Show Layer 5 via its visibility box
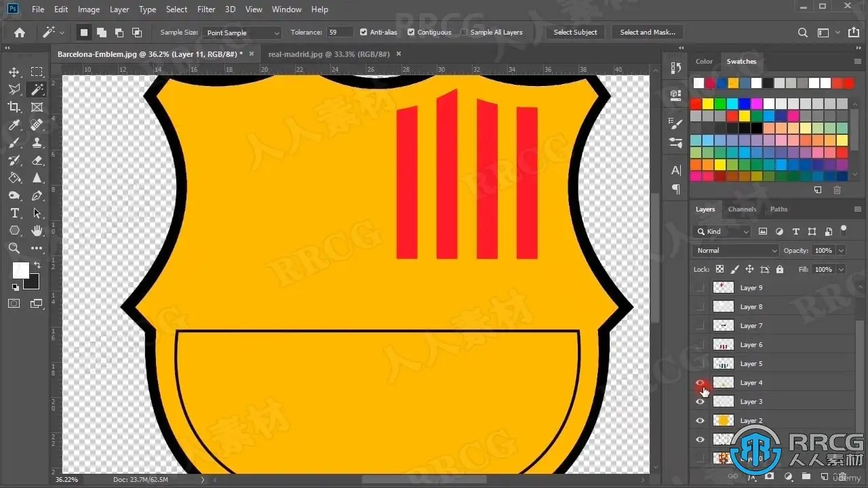The width and height of the screenshot is (868, 488). 701,364
